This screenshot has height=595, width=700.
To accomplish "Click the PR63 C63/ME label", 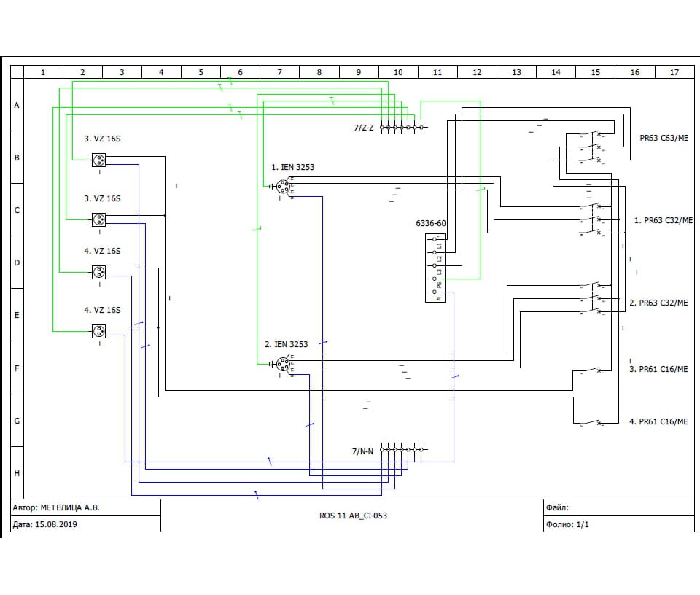I will 664,138.
